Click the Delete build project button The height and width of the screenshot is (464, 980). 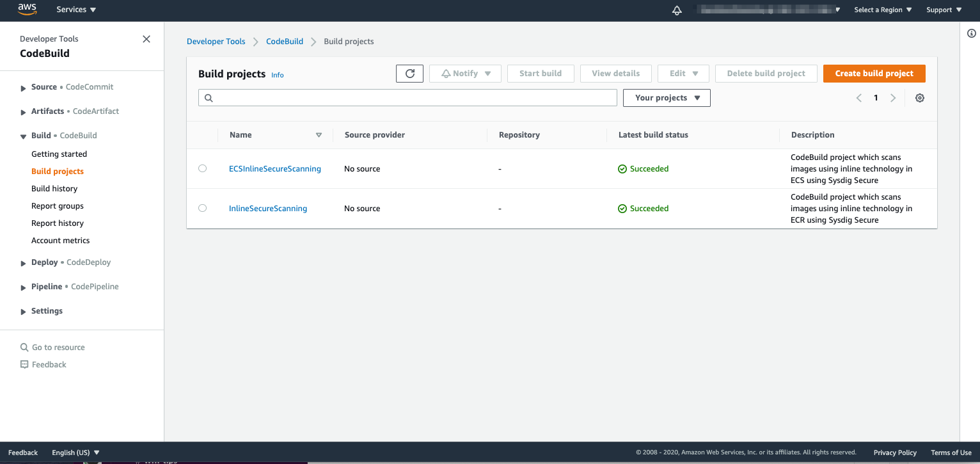[x=766, y=74]
